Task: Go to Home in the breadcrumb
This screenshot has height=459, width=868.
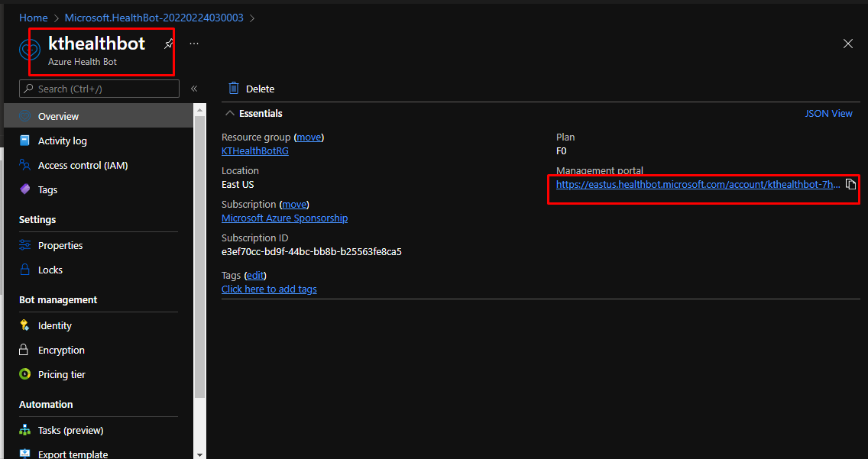Action: click(x=33, y=18)
